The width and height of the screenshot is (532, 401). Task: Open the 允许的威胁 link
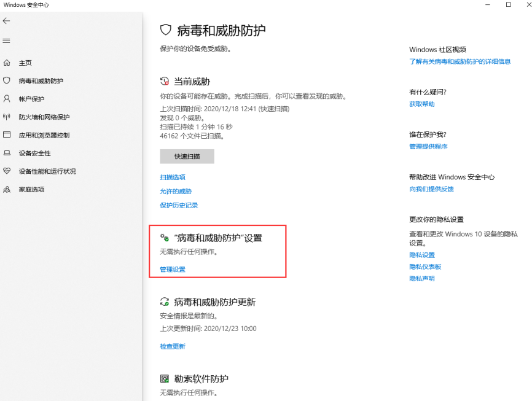point(176,192)
